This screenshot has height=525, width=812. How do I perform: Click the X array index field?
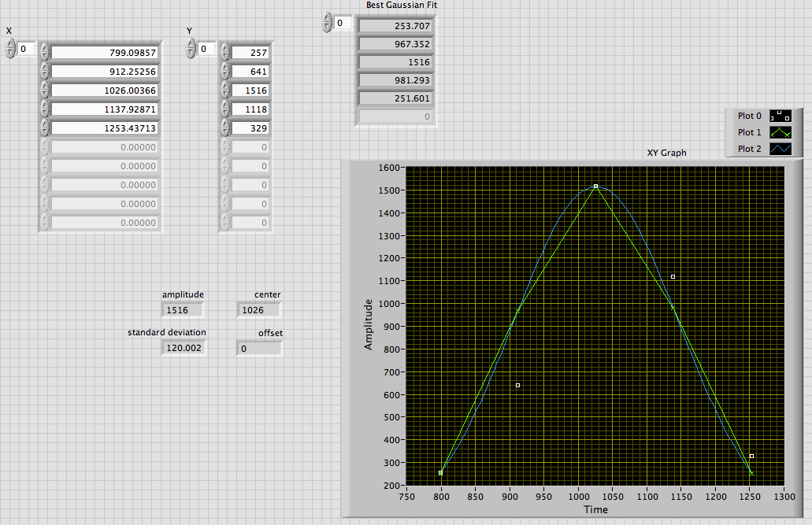coord(27,49)
